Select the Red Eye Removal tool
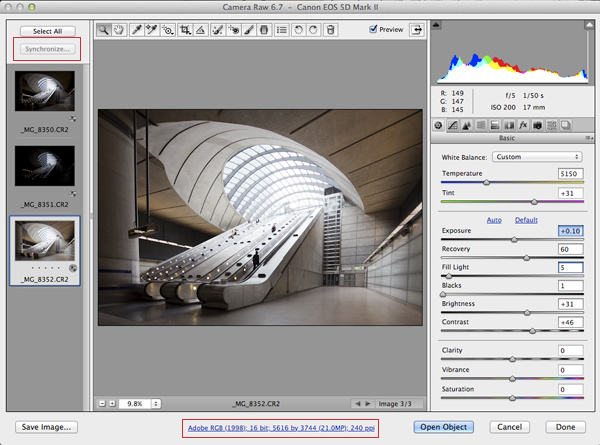600x445 pixels. coord(233,30)
